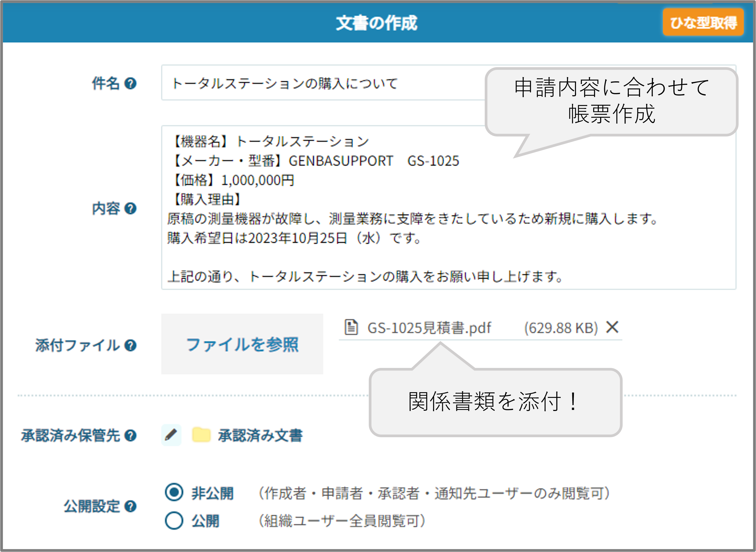Click the help icon beside 件名
The width and height of the screenshot is (756, 552).
coord(130,83)
